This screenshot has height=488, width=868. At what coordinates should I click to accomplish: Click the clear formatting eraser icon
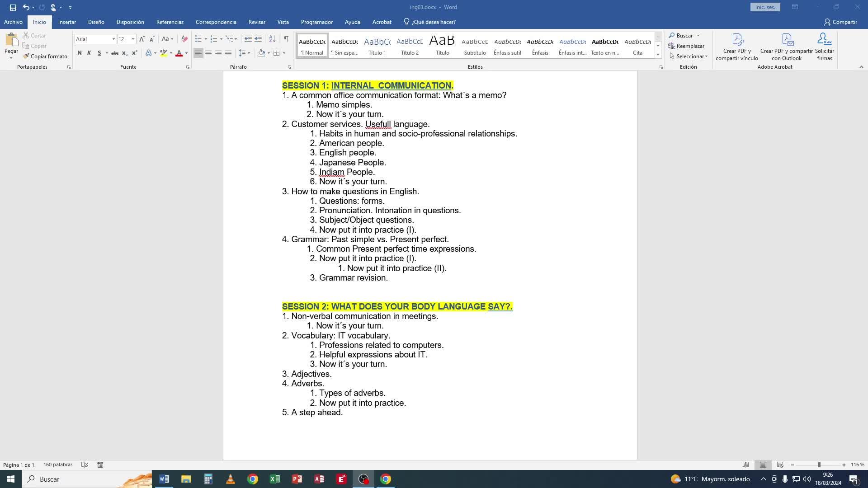[x=184, y=39]
